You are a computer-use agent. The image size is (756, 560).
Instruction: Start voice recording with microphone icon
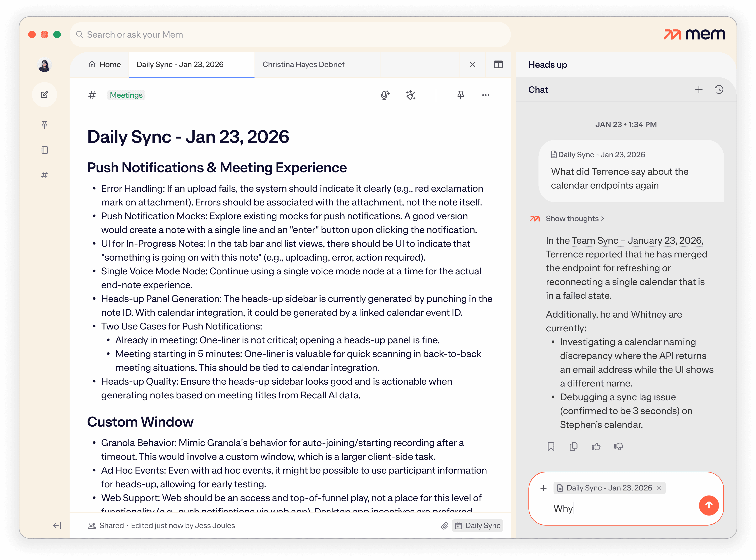[385, 95]
